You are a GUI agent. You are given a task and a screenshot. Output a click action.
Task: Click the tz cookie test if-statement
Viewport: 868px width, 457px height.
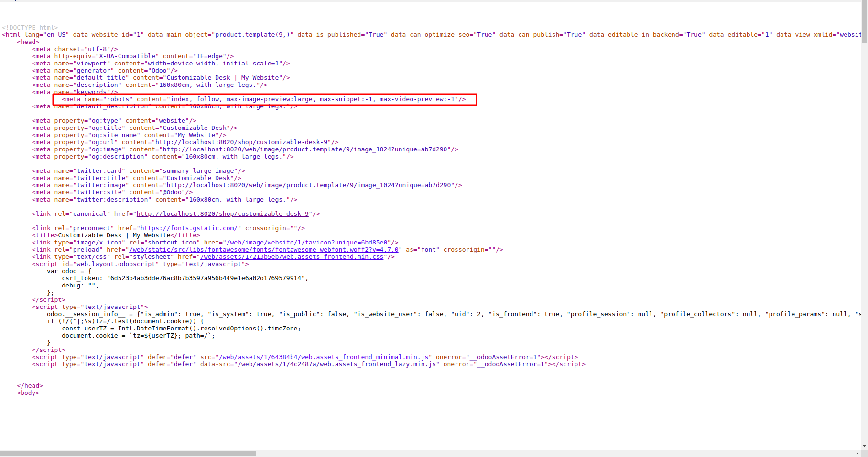pyautogui.click(x=125, y=321)
